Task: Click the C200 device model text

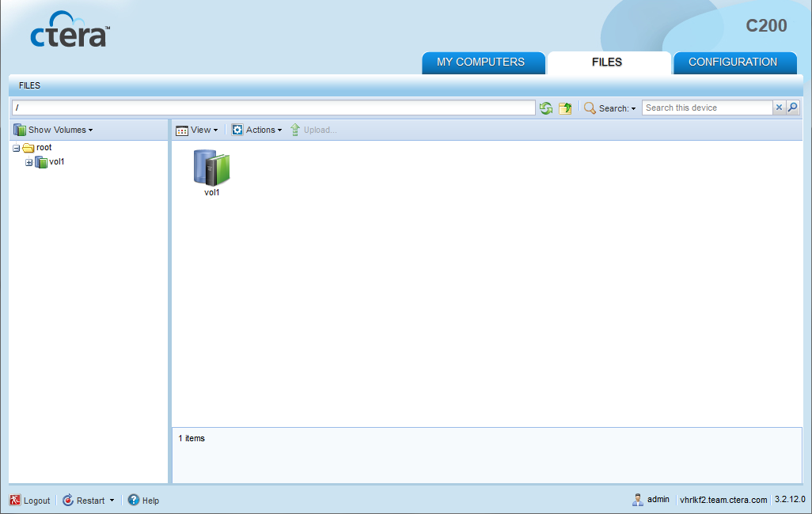Action: [766, 25]
